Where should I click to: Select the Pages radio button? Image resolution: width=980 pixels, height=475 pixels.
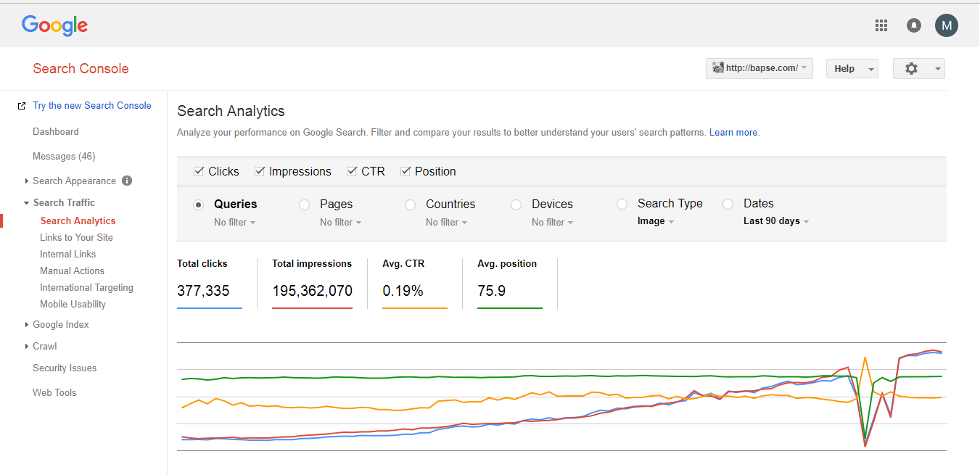(305, 205)
